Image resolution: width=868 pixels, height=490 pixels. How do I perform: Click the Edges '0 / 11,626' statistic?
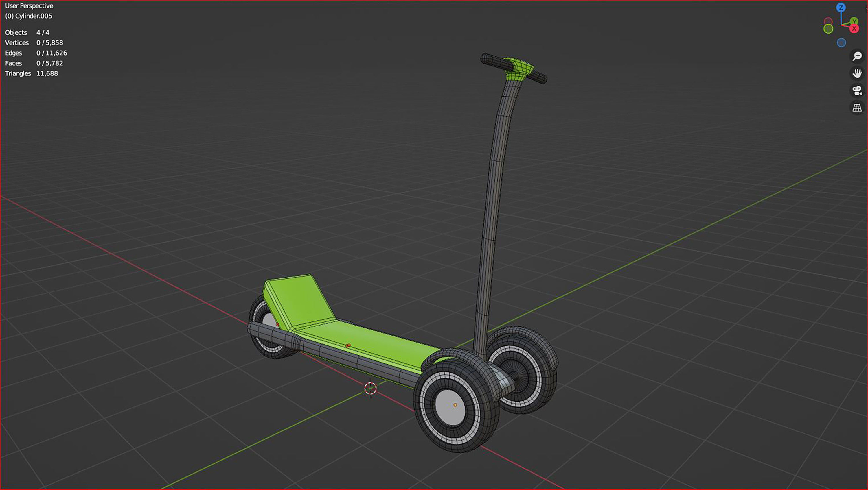coord(52,53)
